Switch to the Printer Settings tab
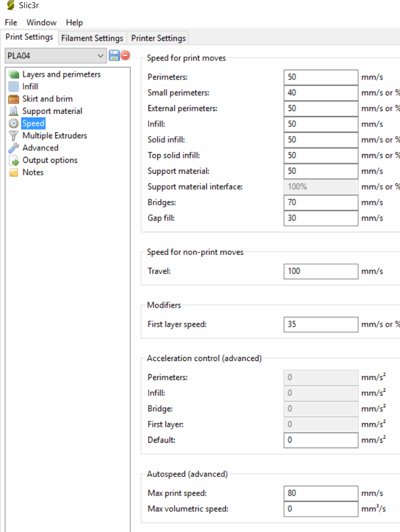 (x=158, y=38)
